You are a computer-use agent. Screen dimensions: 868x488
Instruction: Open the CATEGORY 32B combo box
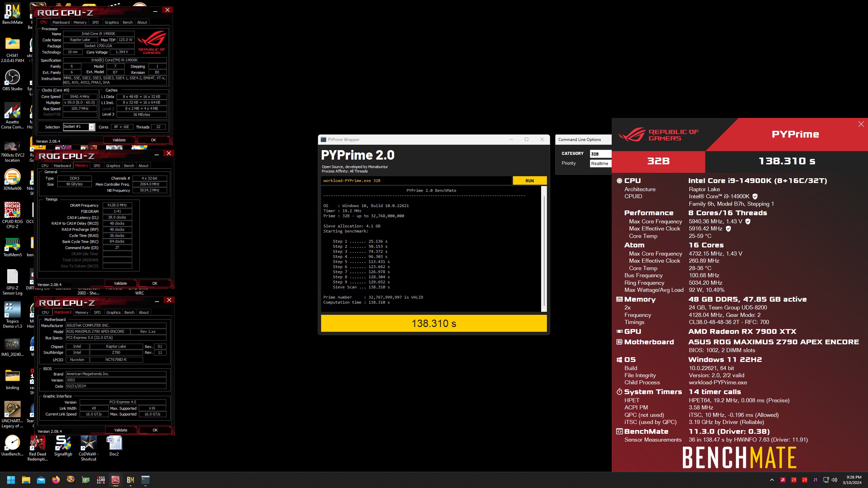[600, 154]
